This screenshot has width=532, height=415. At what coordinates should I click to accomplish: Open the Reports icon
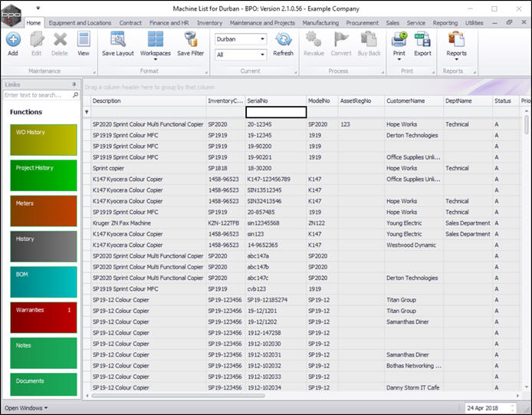point(456,43)
